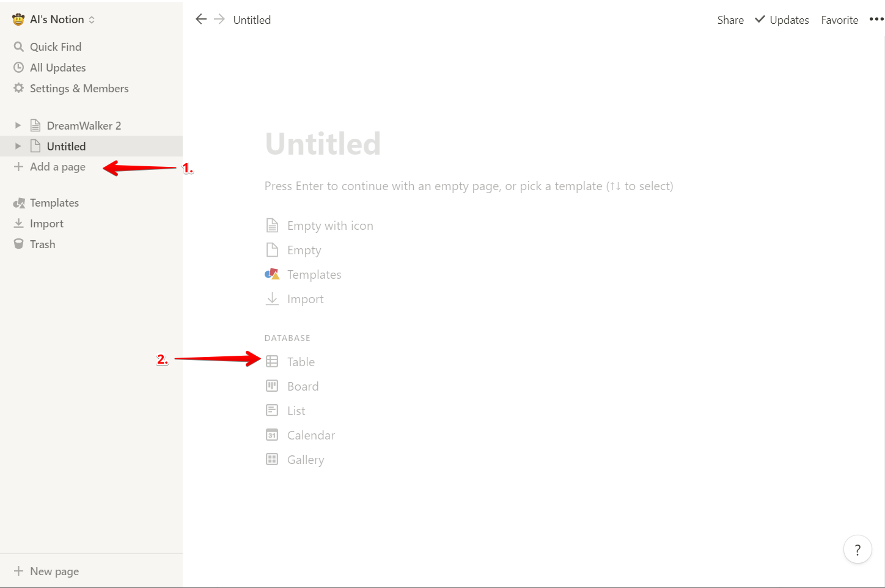Click the Untitled page title field
This screenshot has height=588, width=885.
(x=323, y=144)
